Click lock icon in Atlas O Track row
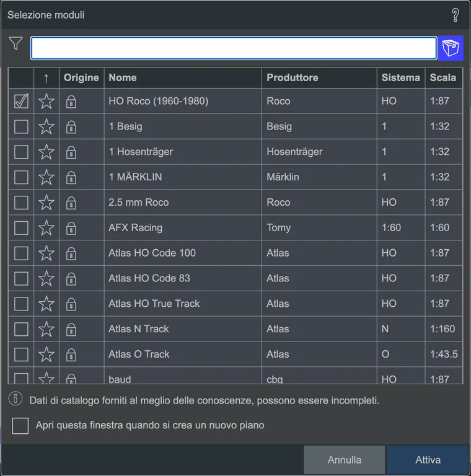Screen dimensions: 471x476 point(71,355)
